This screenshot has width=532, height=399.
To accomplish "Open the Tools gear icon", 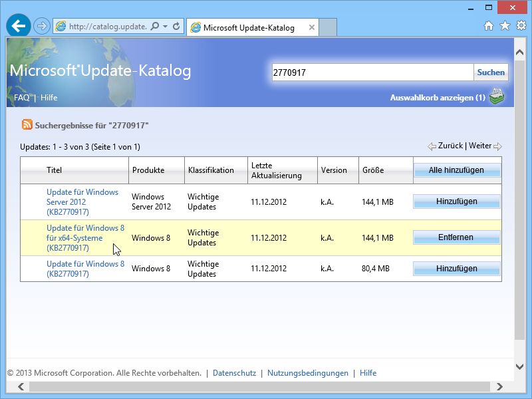I will 521,25.
